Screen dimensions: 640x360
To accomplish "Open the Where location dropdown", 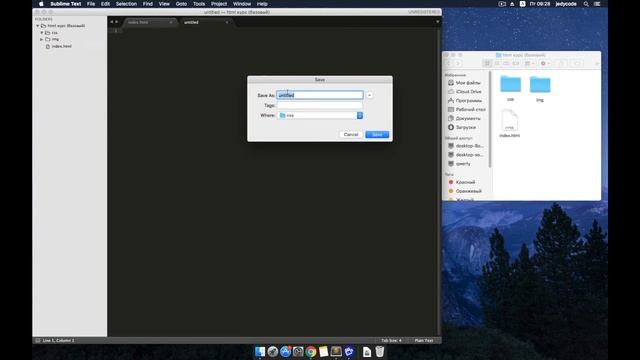I will pyautogui.click(x=320, y=116).
